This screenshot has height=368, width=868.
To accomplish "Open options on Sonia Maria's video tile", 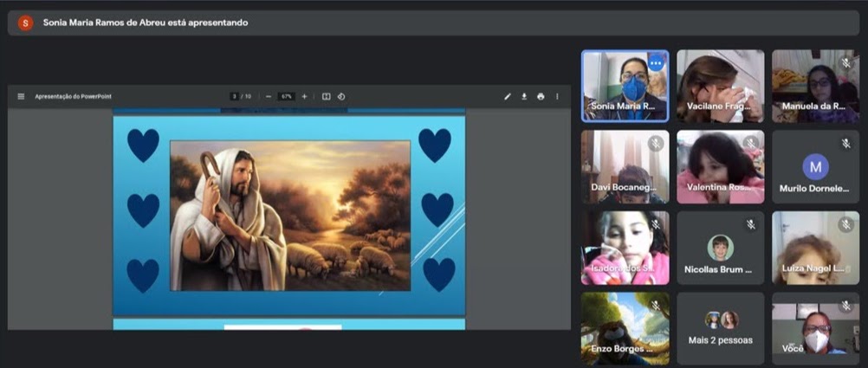I will click(x=656, y=63).
